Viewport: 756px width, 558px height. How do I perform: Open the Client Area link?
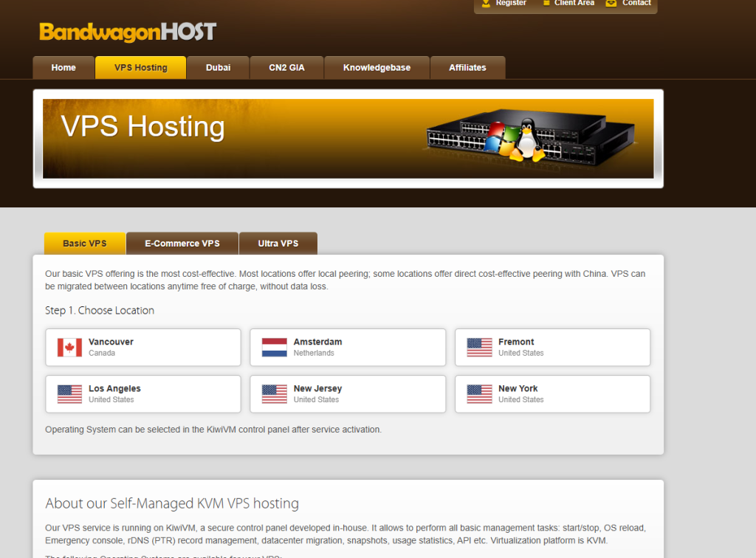tap(574, 3)
